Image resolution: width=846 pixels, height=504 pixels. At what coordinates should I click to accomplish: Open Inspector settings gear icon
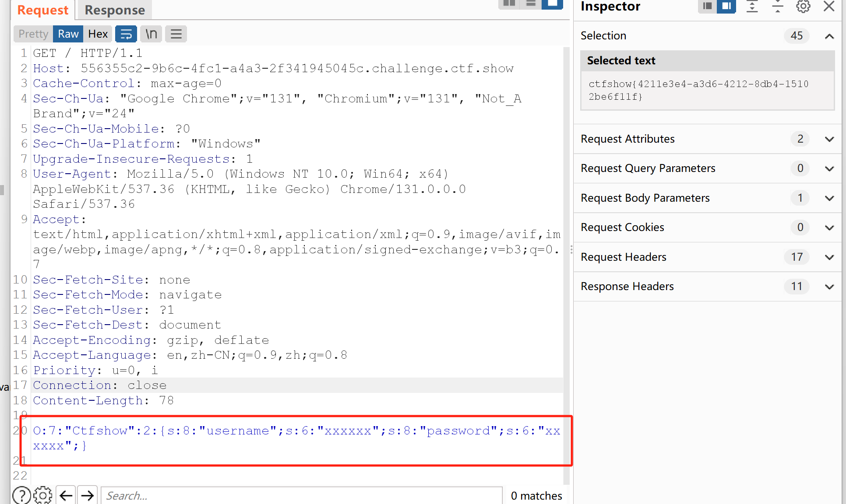coord(803,7)
